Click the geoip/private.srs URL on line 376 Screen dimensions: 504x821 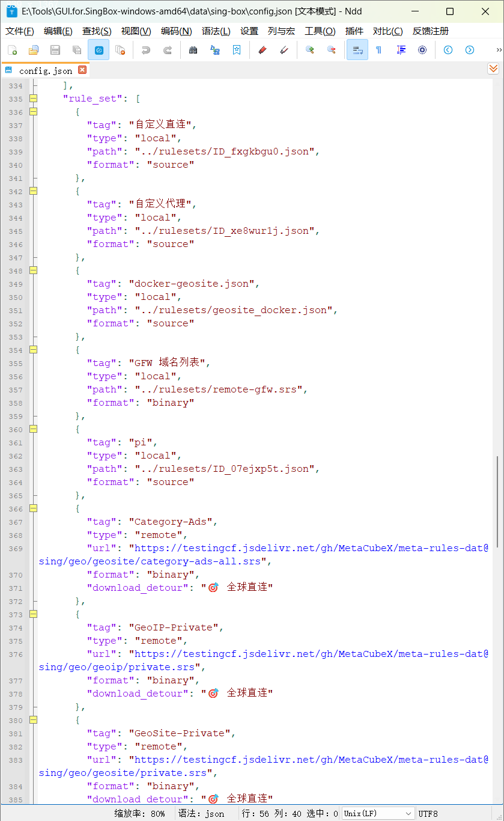coord(264,661)
